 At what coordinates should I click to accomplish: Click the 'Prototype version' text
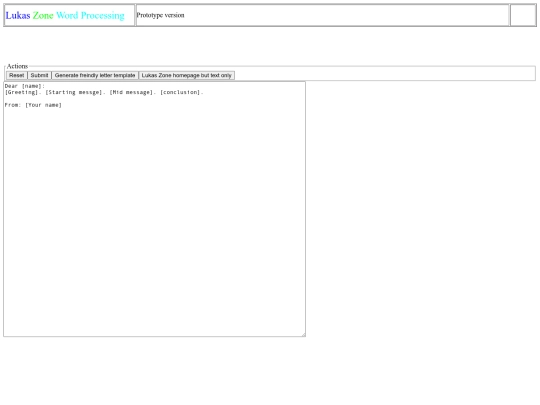click(160, 15)
